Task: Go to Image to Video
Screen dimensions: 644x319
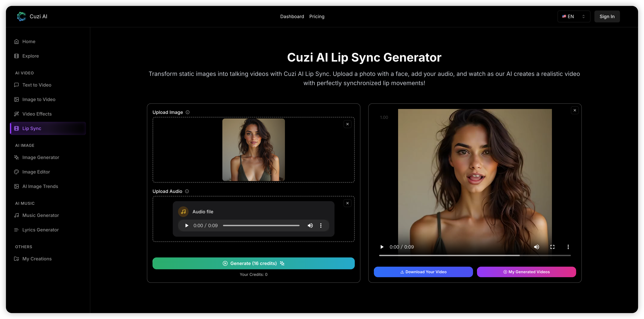Action: 48,99
